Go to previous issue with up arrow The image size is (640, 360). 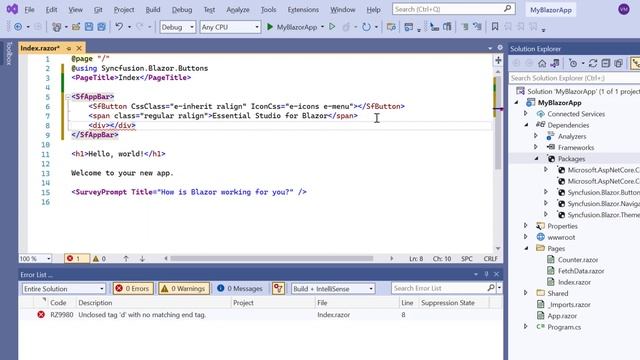point(126,259)
